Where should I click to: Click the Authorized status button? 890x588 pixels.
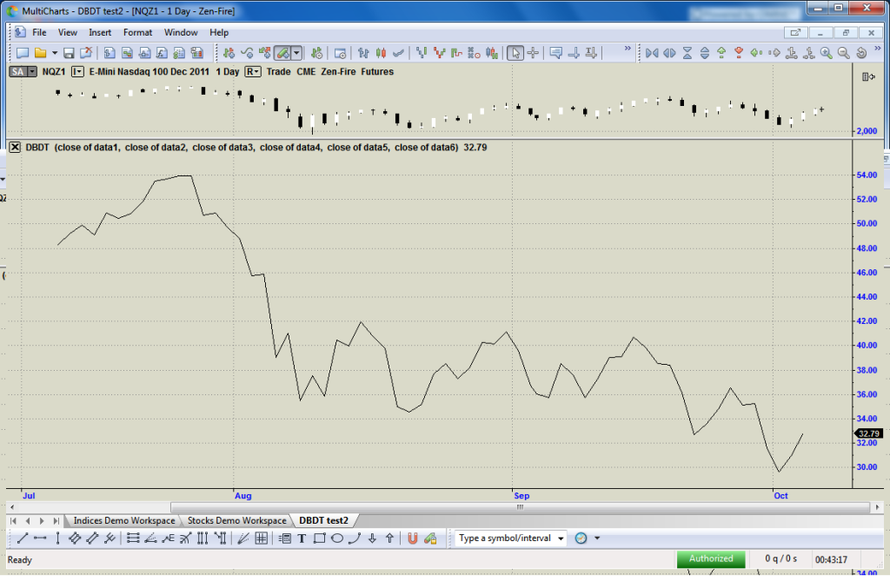point(711,558)
